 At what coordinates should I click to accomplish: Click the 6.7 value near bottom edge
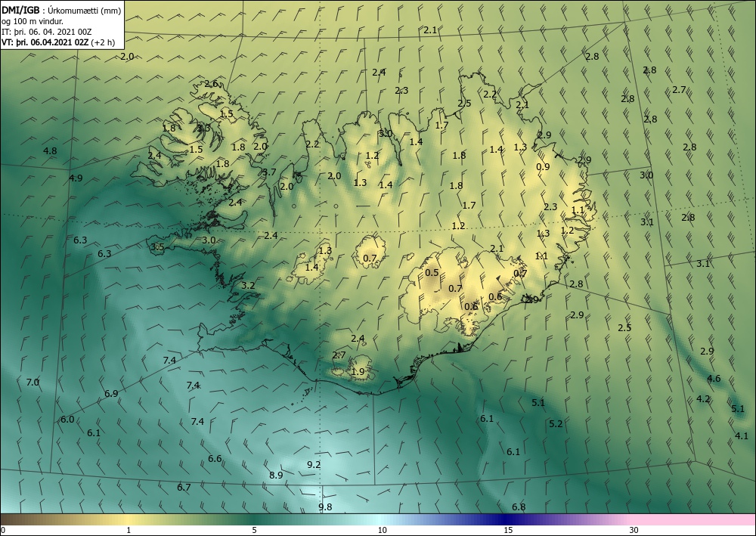pyautogui.click(x=184, y=488)
